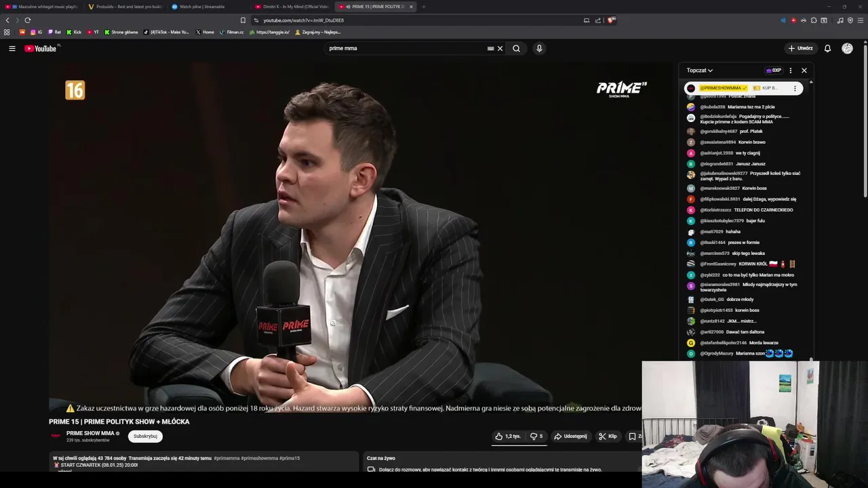Click the browser back arrow
868x488 pixels.
point(7,20)
